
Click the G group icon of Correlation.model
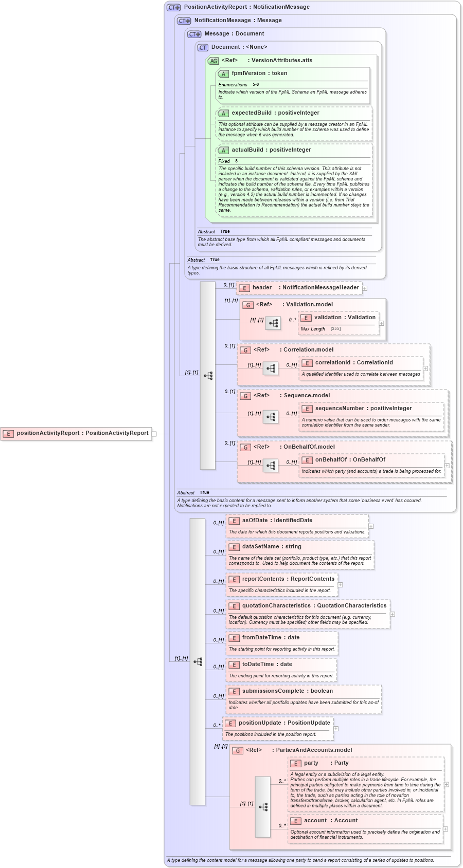click(x=245, y=350)
